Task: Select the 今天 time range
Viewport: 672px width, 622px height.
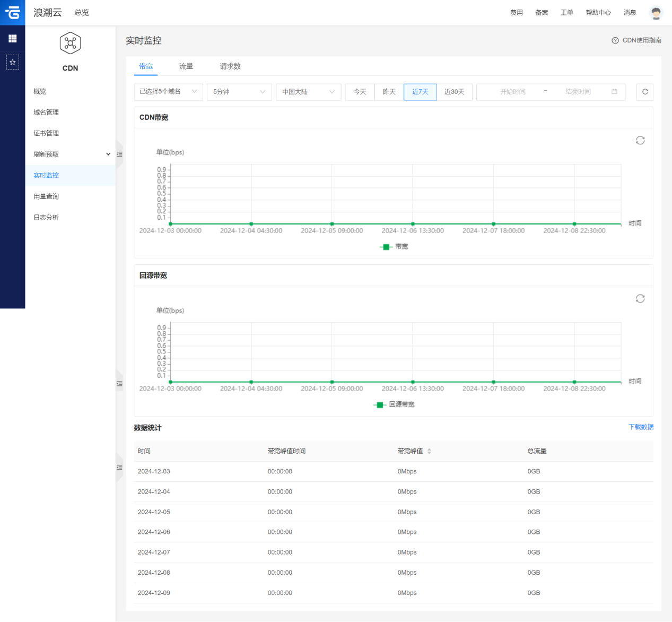Action: (x=360, y=92)
